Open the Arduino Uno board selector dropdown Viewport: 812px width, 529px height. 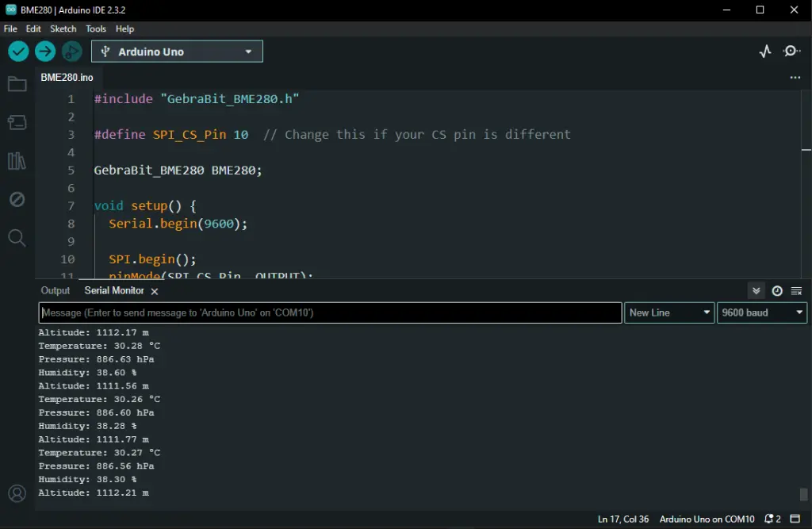[x=177, y=52]
